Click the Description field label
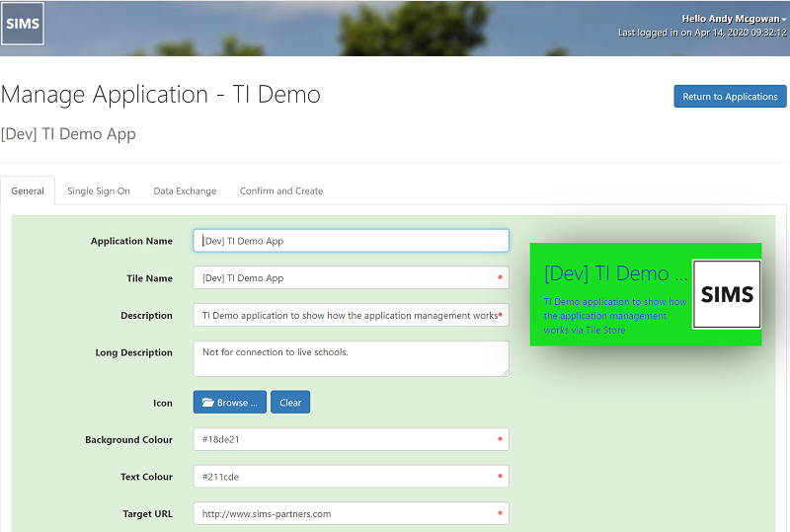The image size is (790, 532). pyautogui.click(x=146, y=316)
